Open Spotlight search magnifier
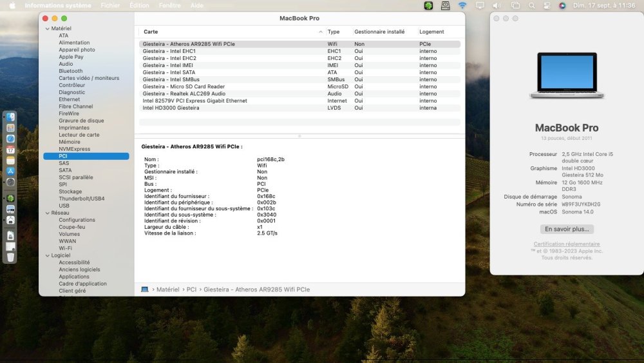Image resolution: width=644 pixels, height=363 pixels. pos(532,5)
